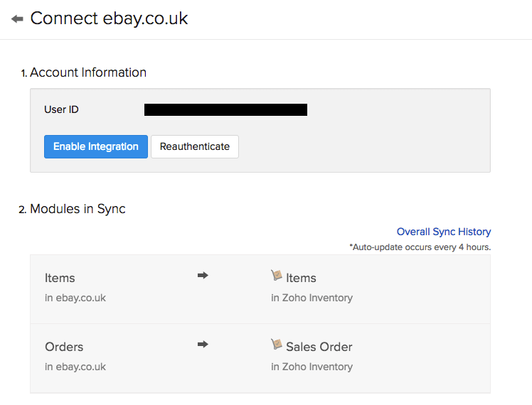Click the Modules in Sync section heading
This screenshot has width=532, height=405.
[78, 209]
